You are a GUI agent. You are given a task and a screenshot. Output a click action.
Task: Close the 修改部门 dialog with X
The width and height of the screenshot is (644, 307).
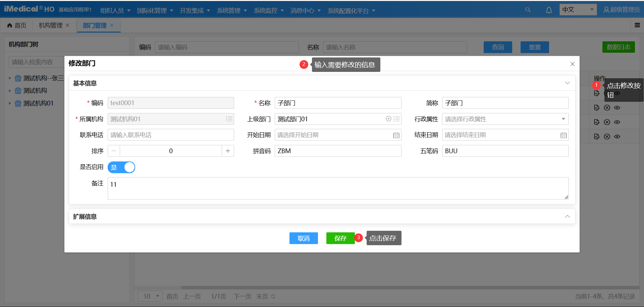click(x=572, y=64)
